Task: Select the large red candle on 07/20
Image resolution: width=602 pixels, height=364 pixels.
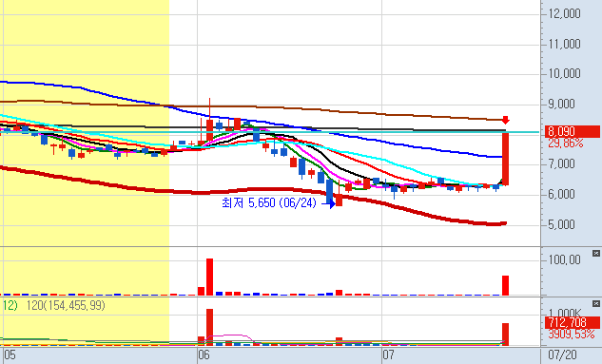Action: pos(506,159)
